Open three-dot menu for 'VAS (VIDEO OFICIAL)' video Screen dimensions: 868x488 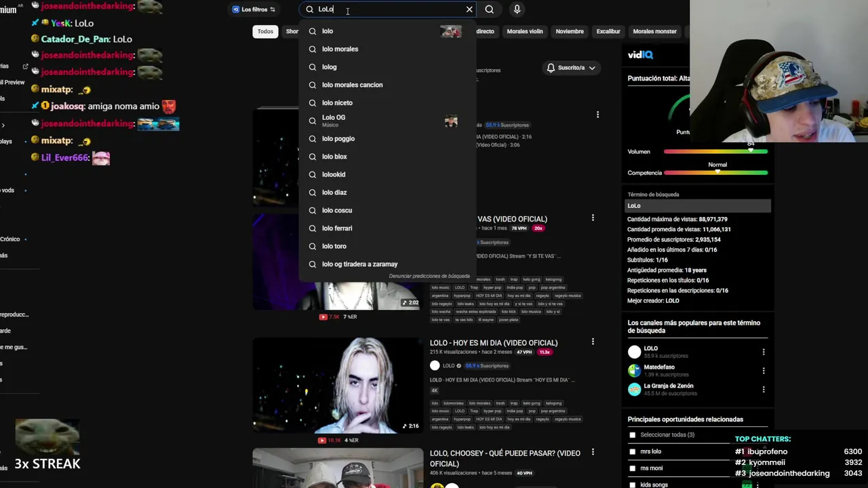pyautogui.click(x=593, y=218)
